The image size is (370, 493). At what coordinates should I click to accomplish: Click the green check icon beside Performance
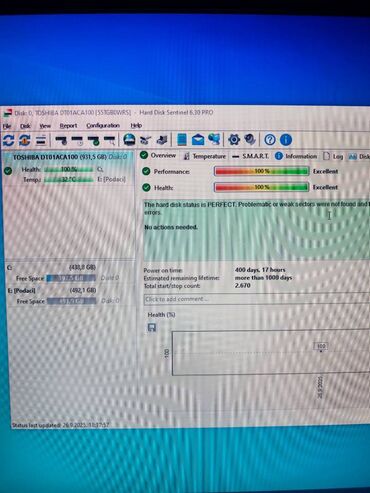tap(146, 171)
